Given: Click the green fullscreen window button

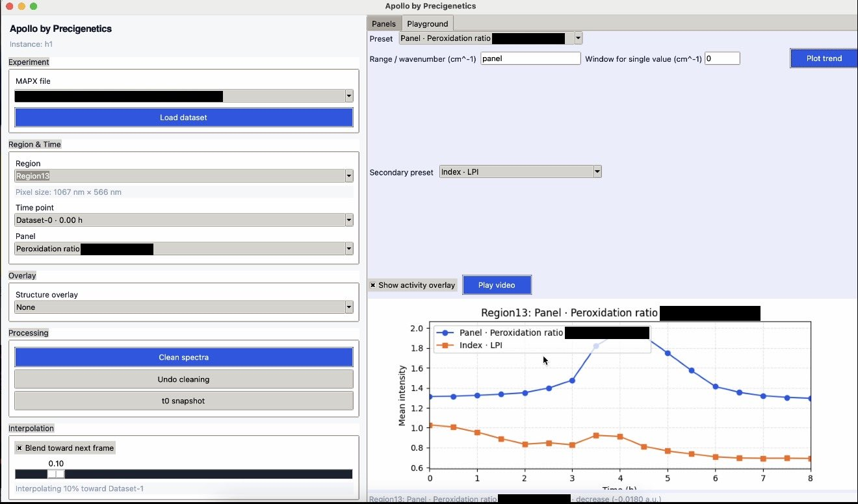Looking at the screenshot, I should (x=33, y=6).
